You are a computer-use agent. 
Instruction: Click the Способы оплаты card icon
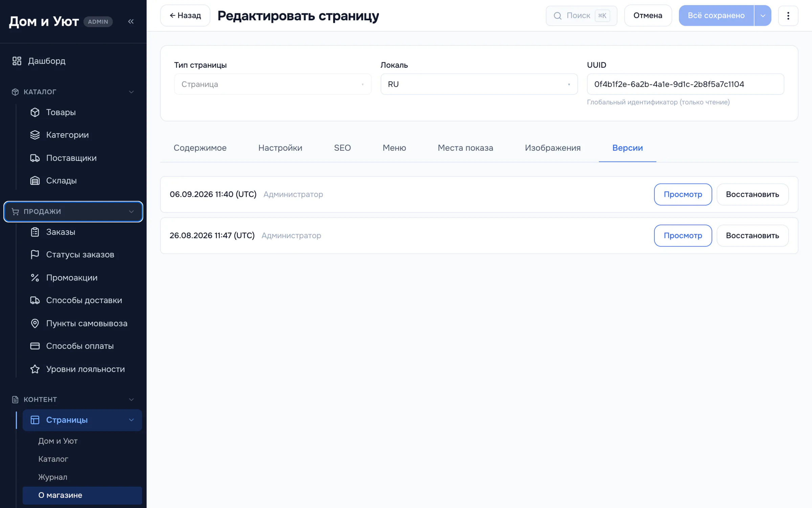click(35, 346)
